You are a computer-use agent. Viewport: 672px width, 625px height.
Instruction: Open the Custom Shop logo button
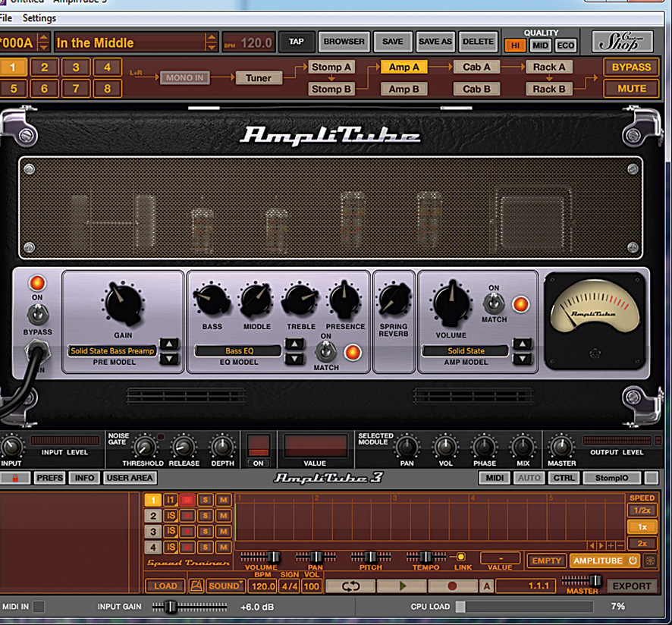coord(623,42)
